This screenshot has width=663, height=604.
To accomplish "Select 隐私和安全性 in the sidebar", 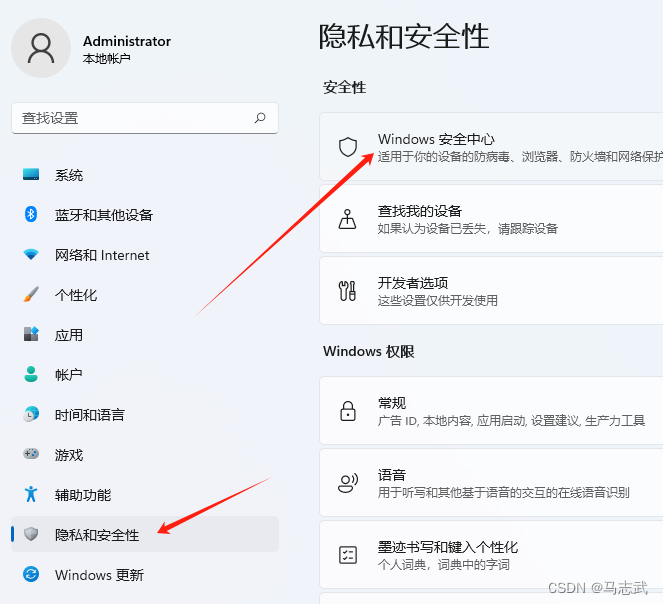I will [x=145, y=534].
